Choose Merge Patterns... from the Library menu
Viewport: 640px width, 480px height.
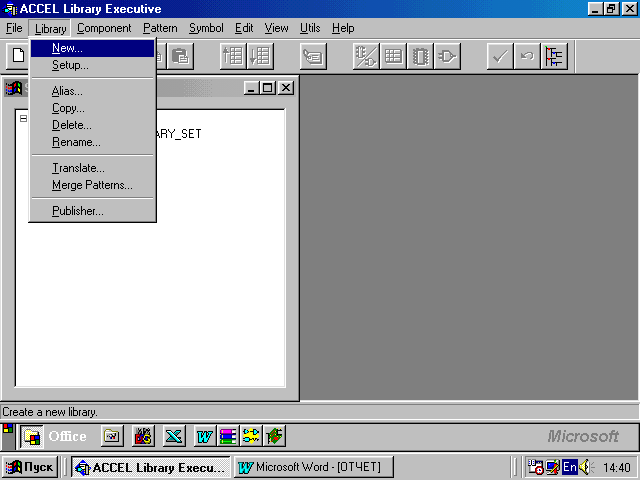coord(93,185)
